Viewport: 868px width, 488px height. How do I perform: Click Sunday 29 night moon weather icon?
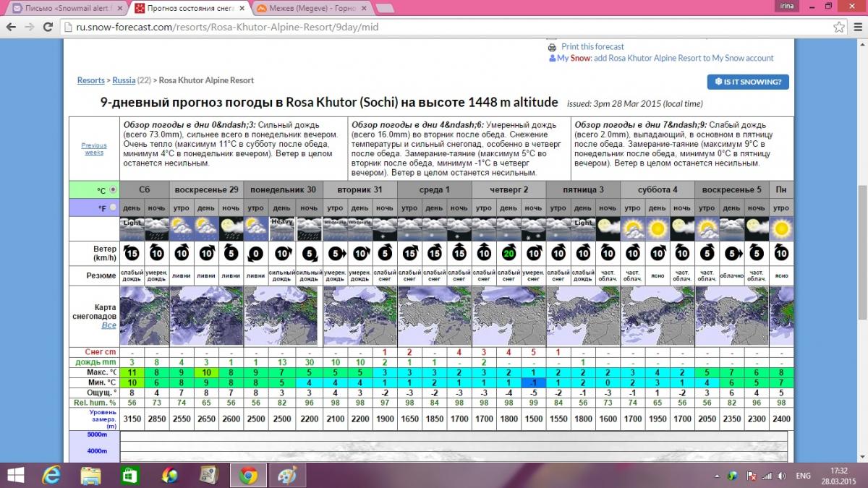pos(231,228)
